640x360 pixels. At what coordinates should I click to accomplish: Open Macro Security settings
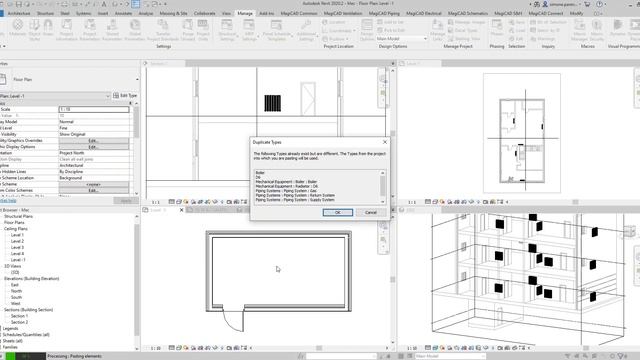pyautogui.click(x=597, y=29)
